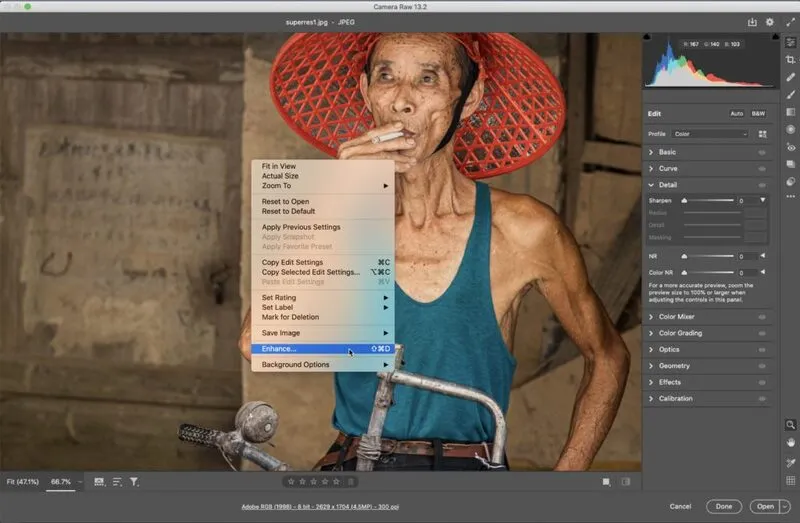Viewport: 800px width, 523px height.
Task: Toggle Calibration panel visibility eye
Action: coord(762,399)
